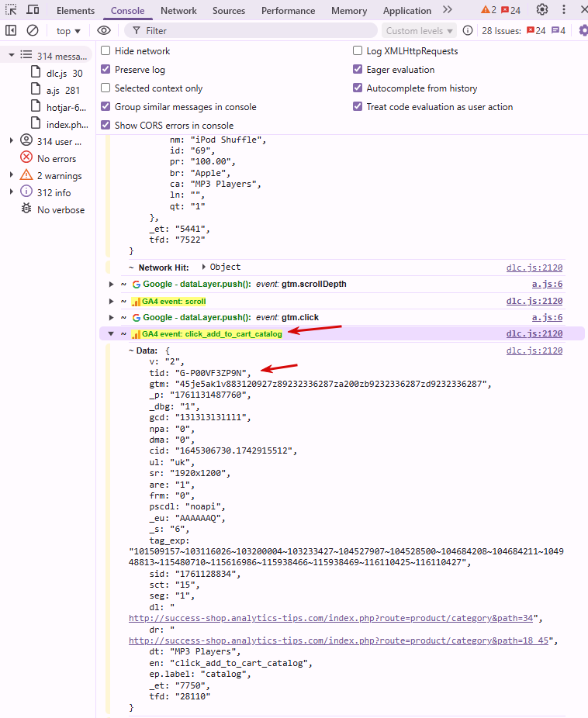Click the 28 Issues label

click(501, 31)
